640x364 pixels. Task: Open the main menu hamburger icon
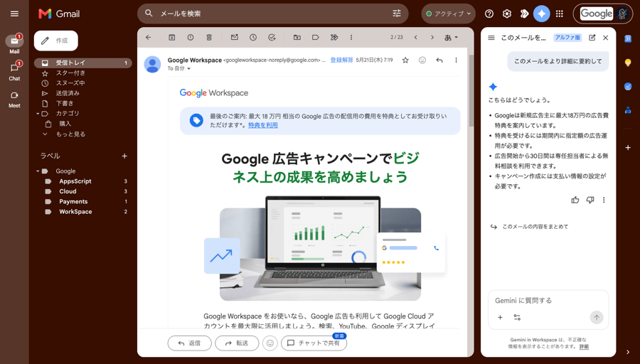(14, 14)
